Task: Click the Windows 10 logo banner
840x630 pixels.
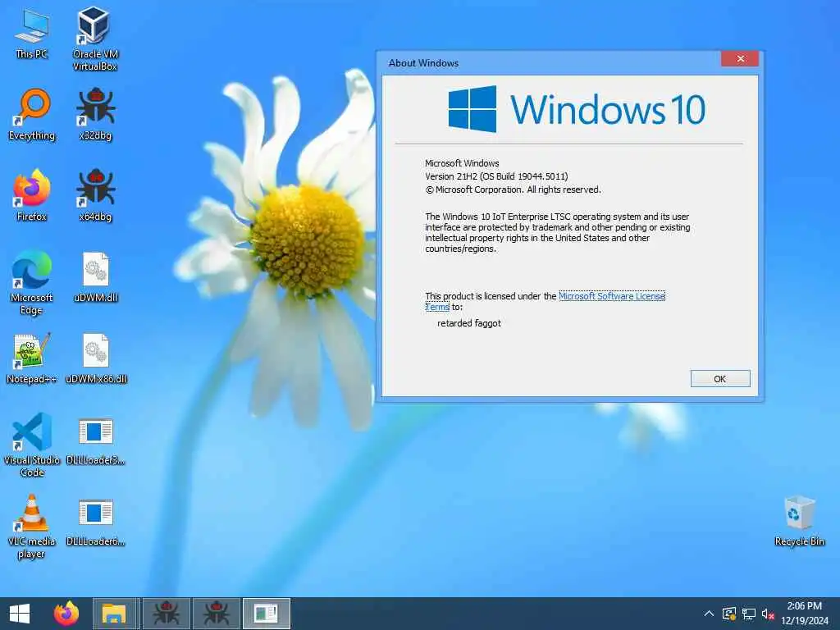Action: pyautogui.click(x=577, y=109)
